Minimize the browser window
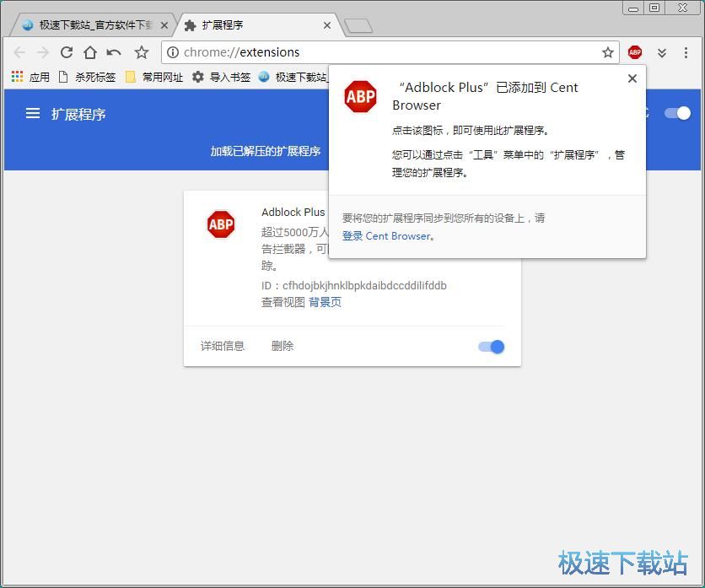This screenshot has width=705, height=588. click(x=633, y=8)
